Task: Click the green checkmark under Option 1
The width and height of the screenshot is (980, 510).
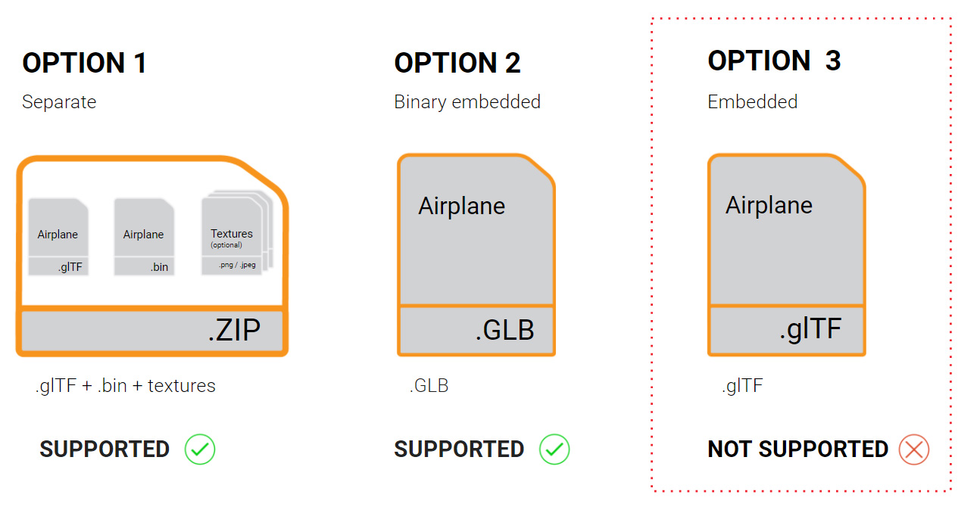Action: click(200, 449)
